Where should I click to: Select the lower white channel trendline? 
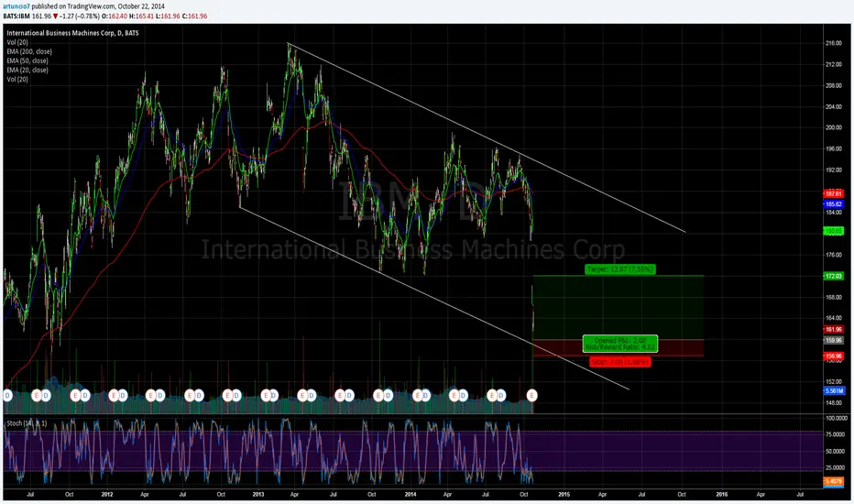434,298
